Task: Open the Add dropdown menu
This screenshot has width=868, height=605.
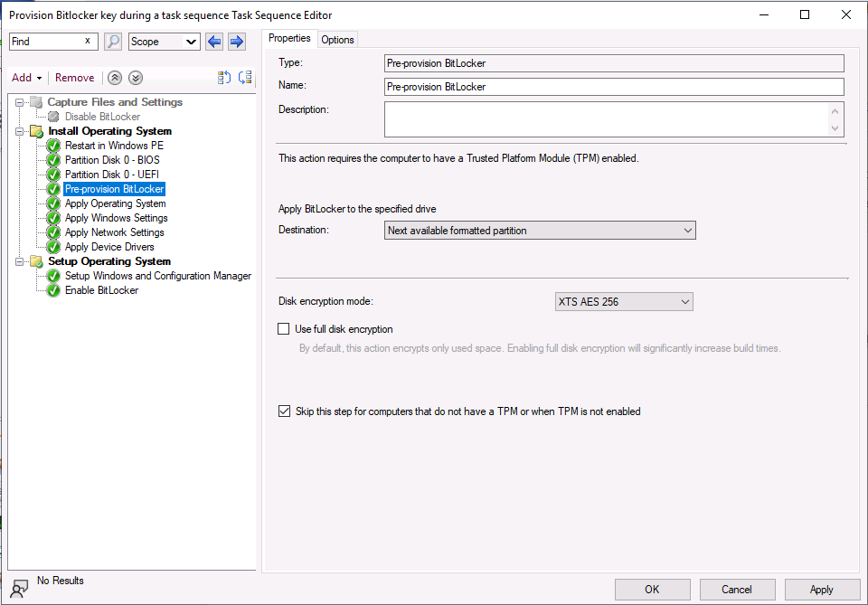Action: (x=26, y=78)
